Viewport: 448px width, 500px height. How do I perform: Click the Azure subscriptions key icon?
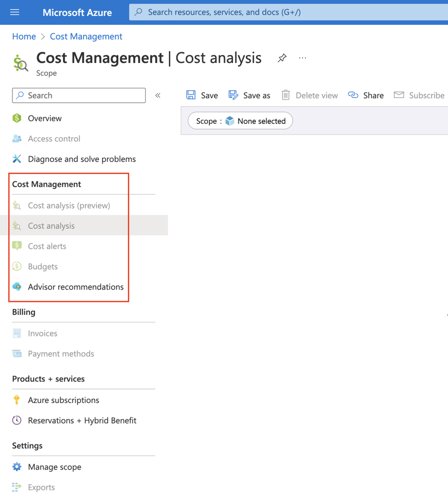click(x=17, y=400)
